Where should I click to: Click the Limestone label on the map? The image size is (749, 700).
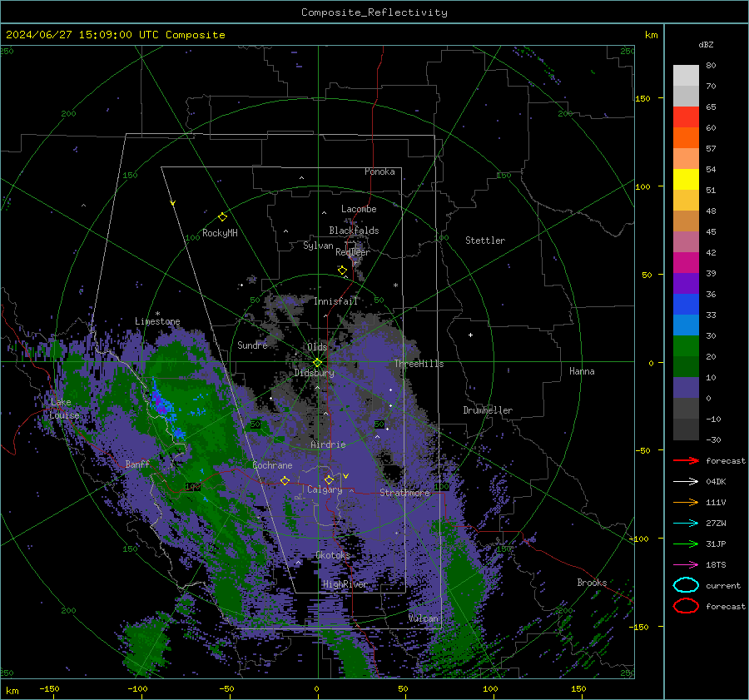pyautogui.click(x=157, y=321)
